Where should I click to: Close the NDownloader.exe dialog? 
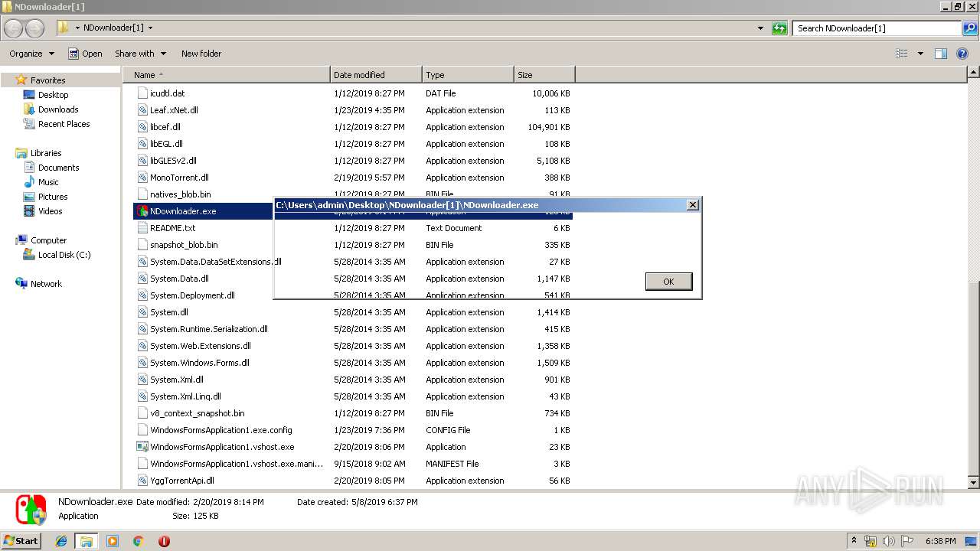pyautogui.click(x=692, y=205)
